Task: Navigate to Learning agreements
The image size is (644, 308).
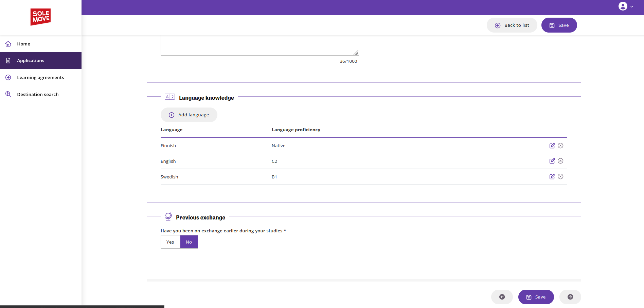Action: [x=40, y=77]
